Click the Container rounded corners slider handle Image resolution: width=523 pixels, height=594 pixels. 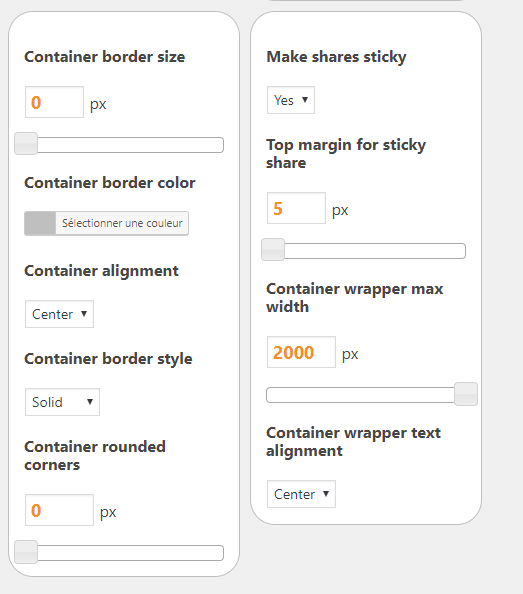[26, 552]
